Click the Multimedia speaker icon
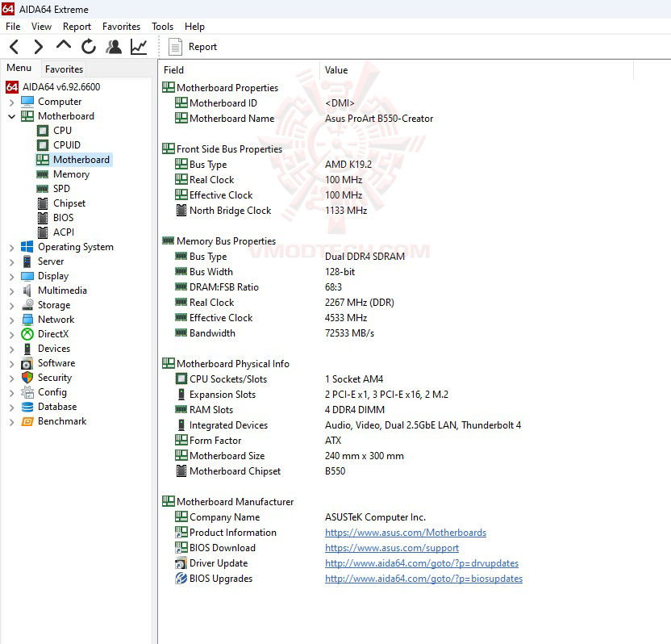 coord(27,291)
